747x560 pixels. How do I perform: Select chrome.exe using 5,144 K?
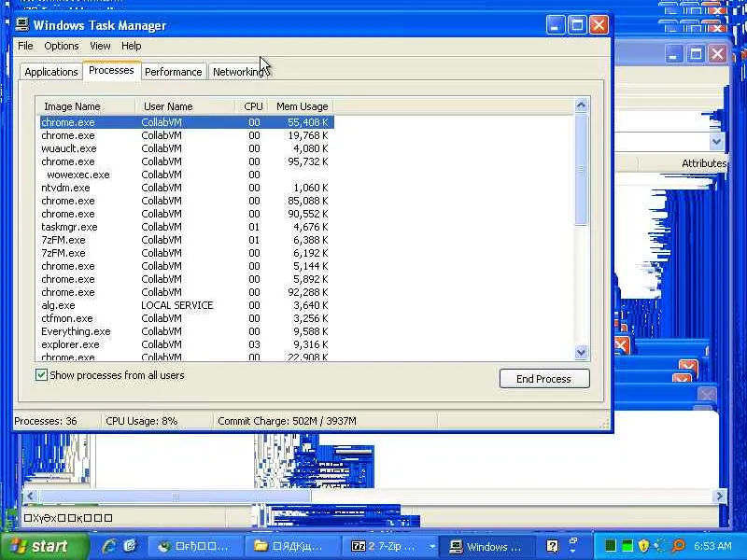pyautogui.click(x=187, y=266)
